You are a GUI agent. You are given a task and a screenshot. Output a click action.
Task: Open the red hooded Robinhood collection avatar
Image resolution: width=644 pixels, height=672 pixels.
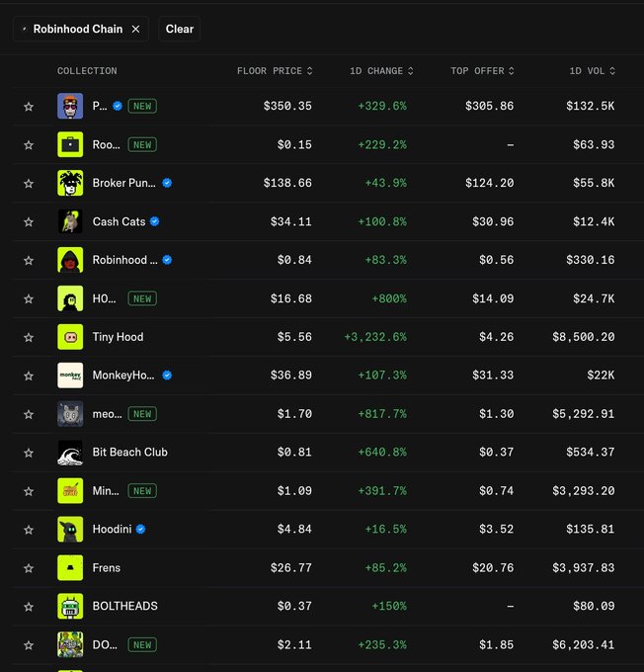[x=70, y=260]
